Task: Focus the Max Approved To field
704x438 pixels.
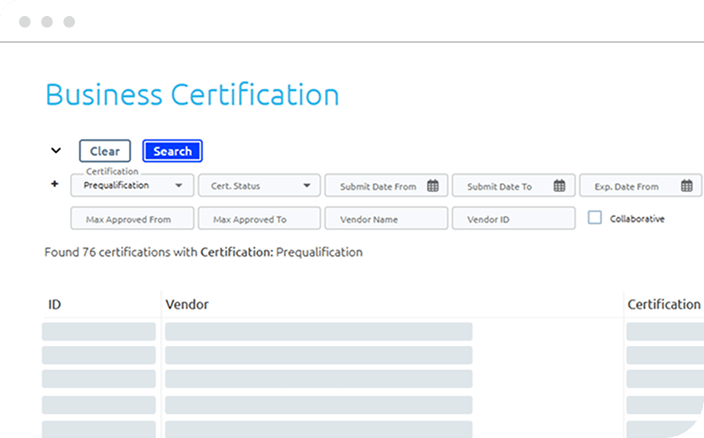Action: point(259,219)
